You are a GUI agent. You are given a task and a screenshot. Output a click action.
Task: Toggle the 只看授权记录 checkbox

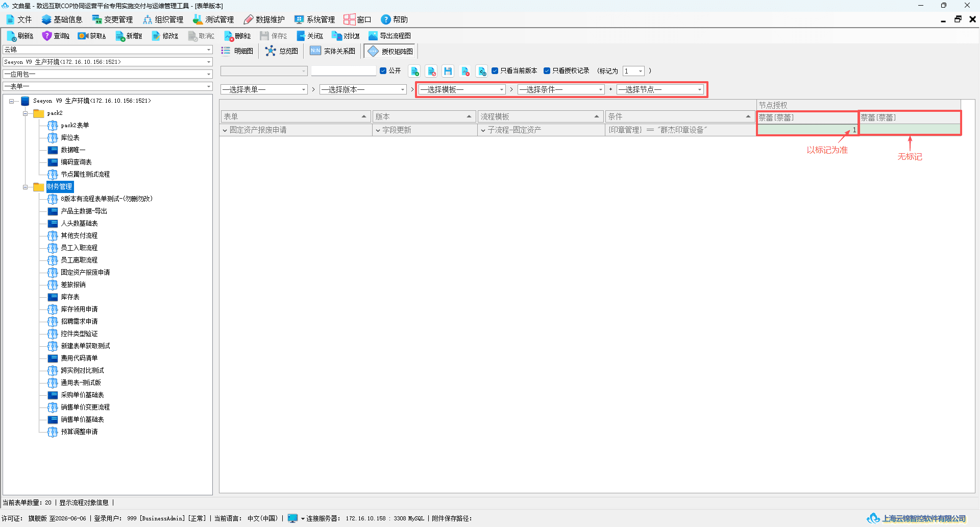point(547,71)
